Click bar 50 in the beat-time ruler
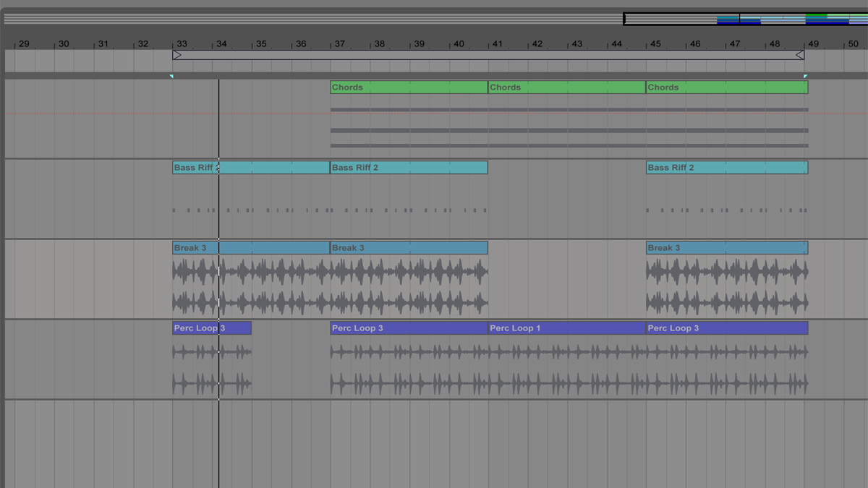The width and height of the screenshot is (868, 488). 853,44
